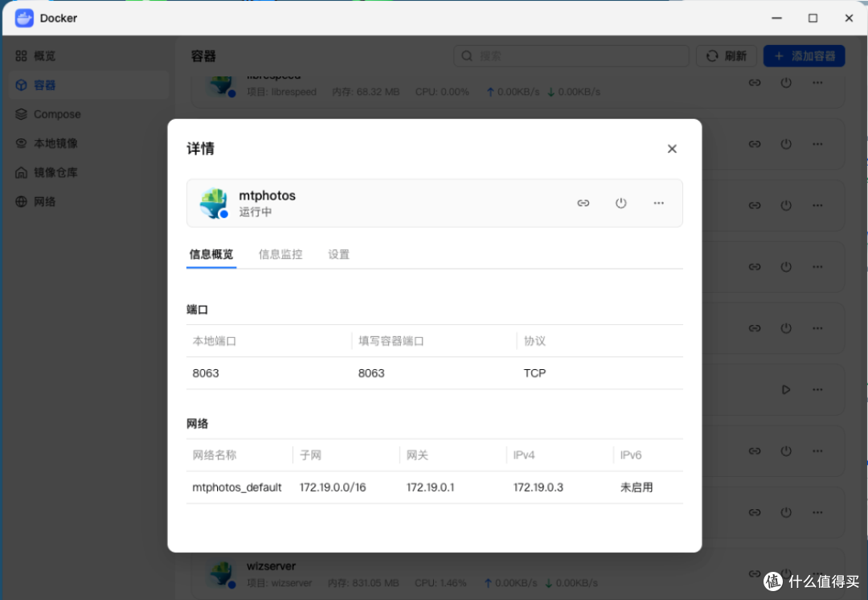Start the stopped container with play icon

[785, 389]
